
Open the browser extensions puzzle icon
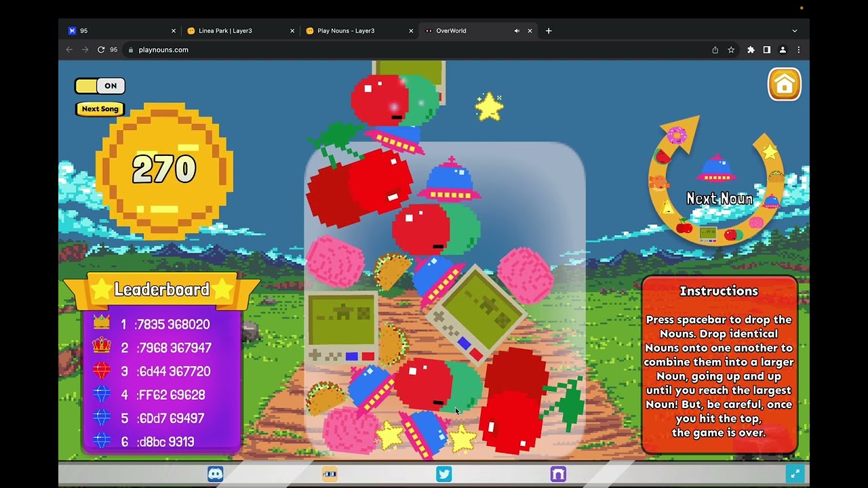coord(751,49)
